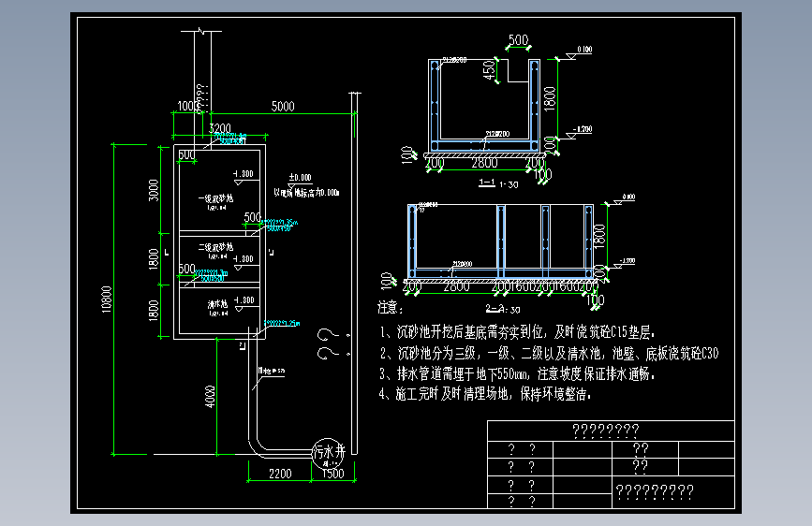Click the 5000 dimension label
This screenshot has width=812, height=526.
tap(283, 106)
